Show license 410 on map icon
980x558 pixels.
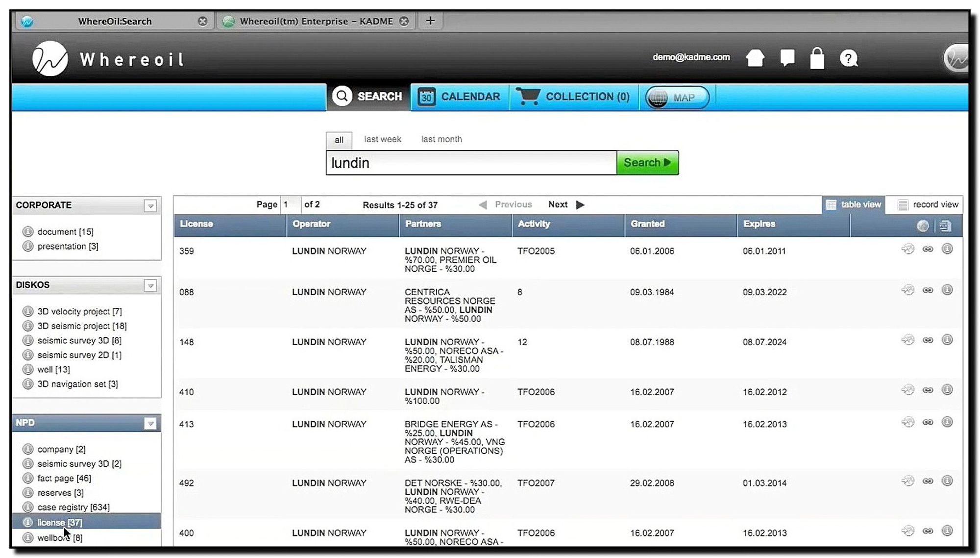tap(908, 390)
